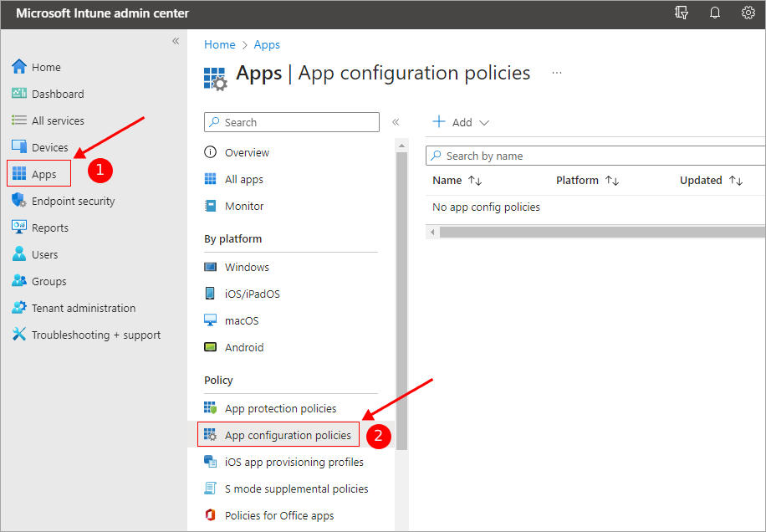Click the Endpoint security shield icon
Screen dimensions: 766x532
point(19,201)
